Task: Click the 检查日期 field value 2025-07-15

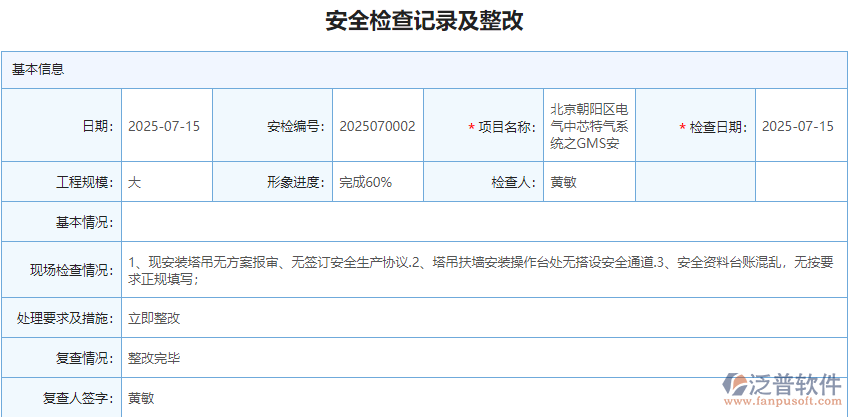Action: coord(798,127)
